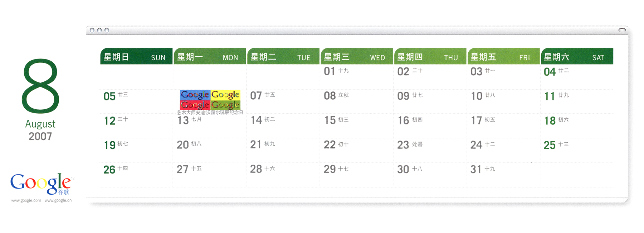Click date 22 in the calendar

(330, 145)
